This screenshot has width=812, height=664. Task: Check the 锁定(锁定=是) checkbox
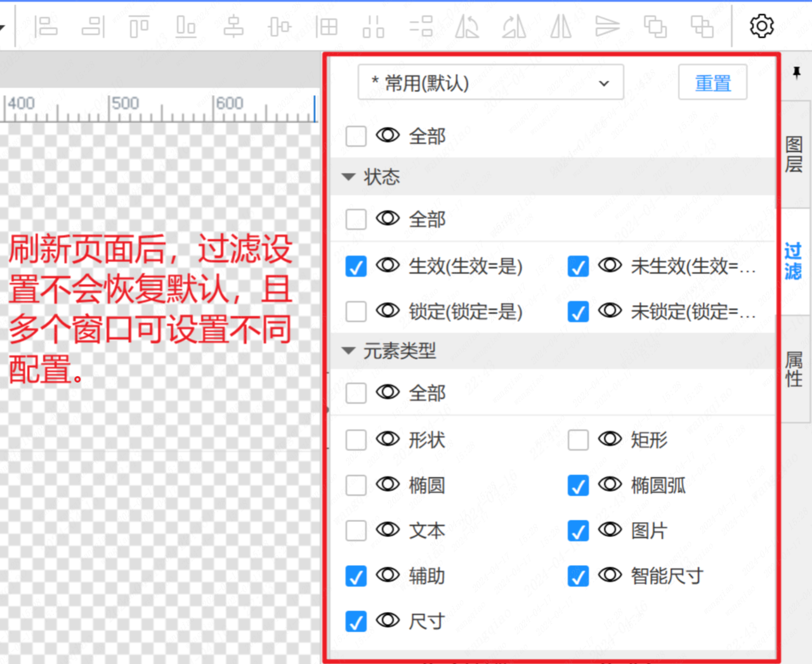pos(356,311)
